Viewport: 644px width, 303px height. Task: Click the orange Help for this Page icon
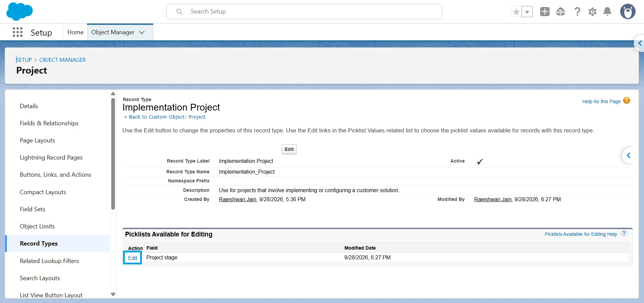pos(627,100)
